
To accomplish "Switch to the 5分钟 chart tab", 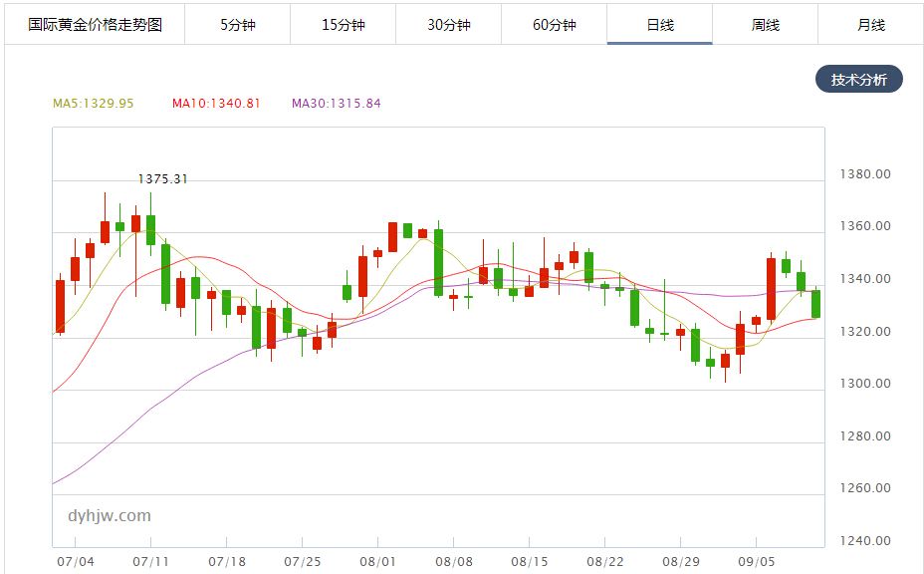I will 237,25.
